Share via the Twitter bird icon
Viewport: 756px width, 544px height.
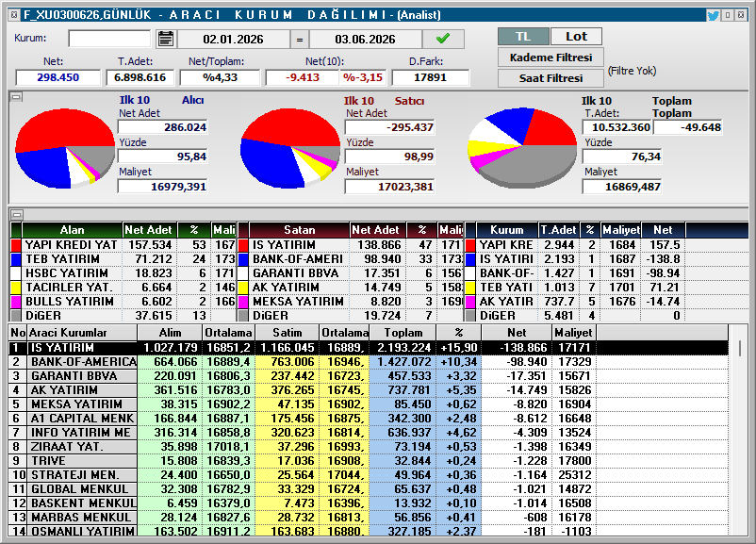tap(713, 15)
